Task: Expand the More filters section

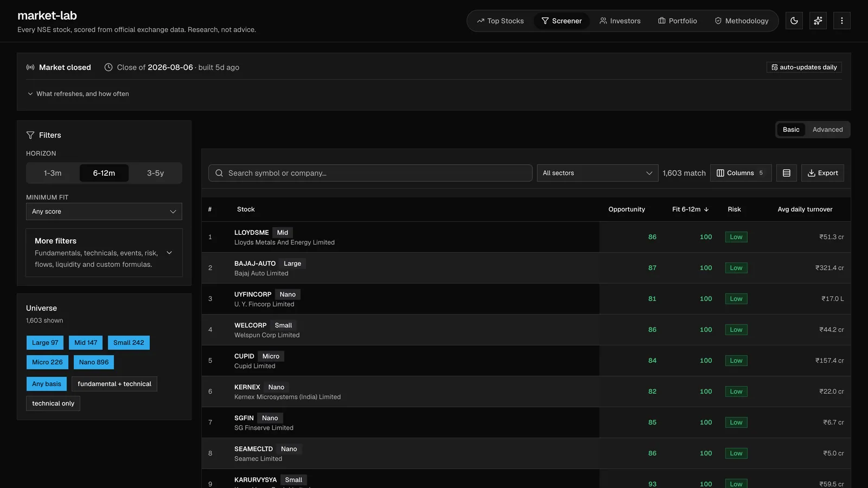Action: pyautogui.click(x=104, y=253)
